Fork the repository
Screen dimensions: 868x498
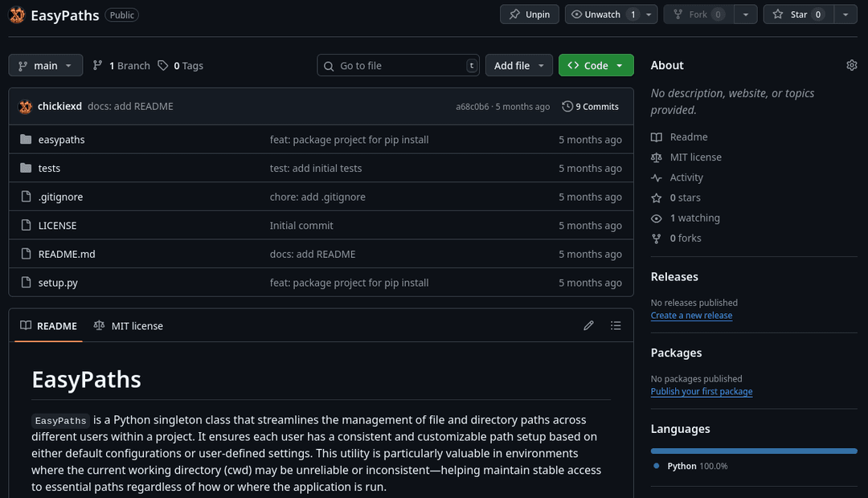click(698, 14)
